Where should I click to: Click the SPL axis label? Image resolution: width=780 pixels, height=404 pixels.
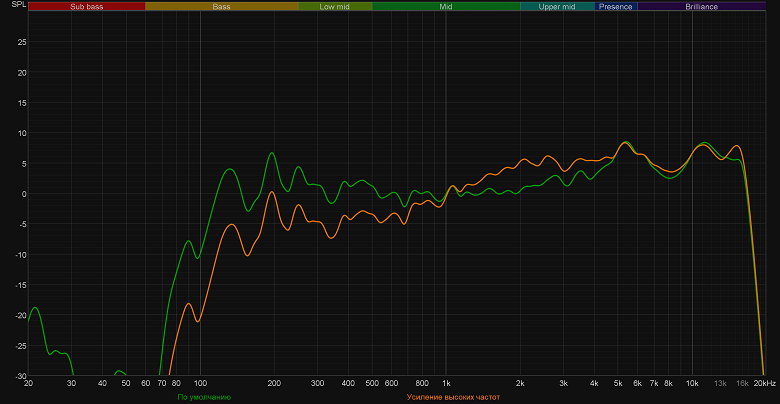click(x=18, y=3)
